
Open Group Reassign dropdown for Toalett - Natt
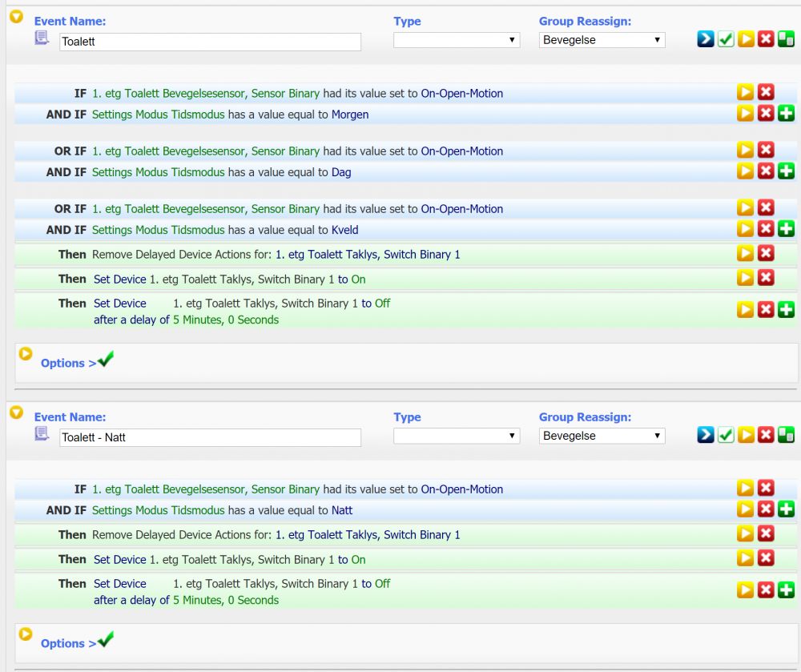click(602, 436)
